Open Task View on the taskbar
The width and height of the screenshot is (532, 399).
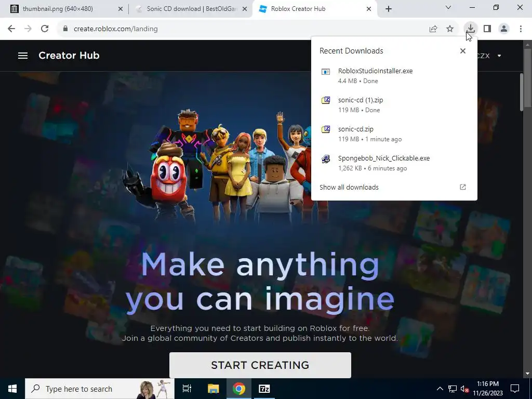187,389
